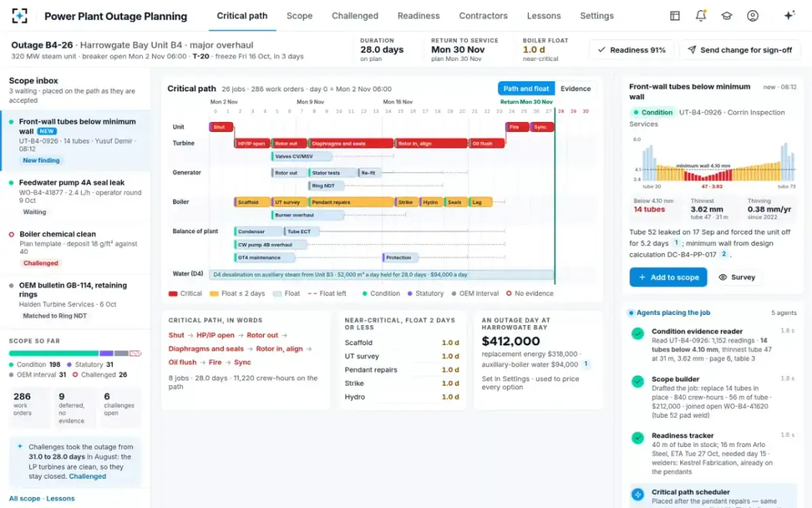Click the eye icon on the Survey button
This screenshot has width=812, height=508.
723,277
